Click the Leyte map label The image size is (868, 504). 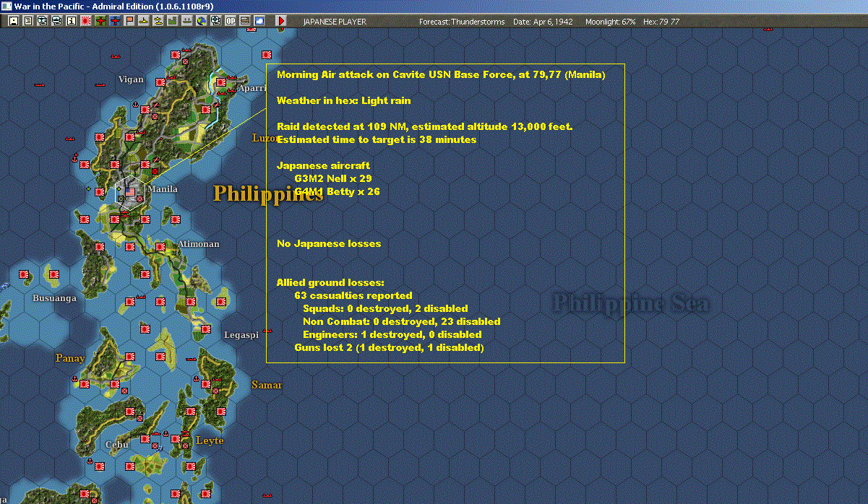pyautogui.click(x=210, y=440)
